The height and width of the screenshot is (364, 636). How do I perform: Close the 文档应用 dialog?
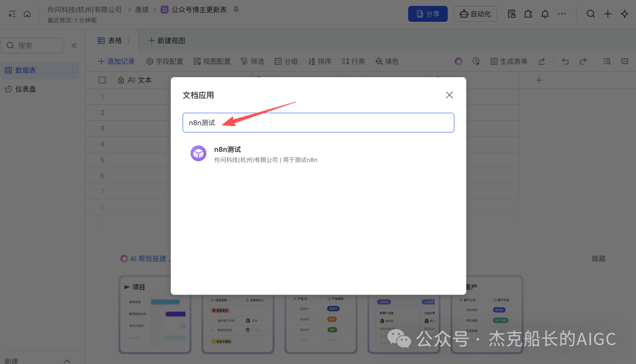(x=449, y=95)
